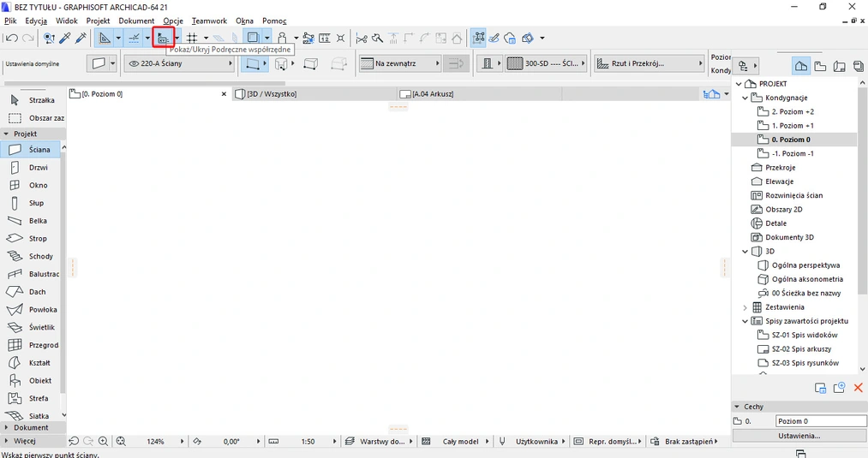Select the syringe inject parameters tool
The image size is (868, 458).
pos(81,39)
